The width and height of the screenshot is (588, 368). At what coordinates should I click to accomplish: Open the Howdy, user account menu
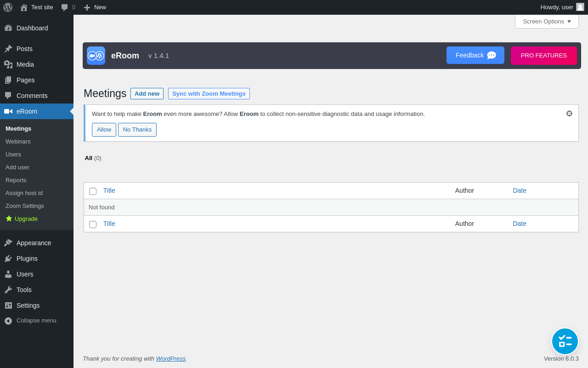coord(562,7)
